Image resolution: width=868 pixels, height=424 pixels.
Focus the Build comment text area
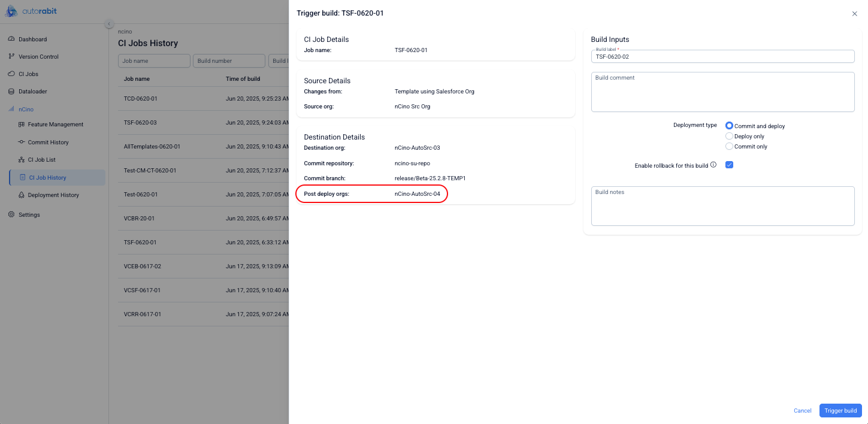tap(722, 92)
